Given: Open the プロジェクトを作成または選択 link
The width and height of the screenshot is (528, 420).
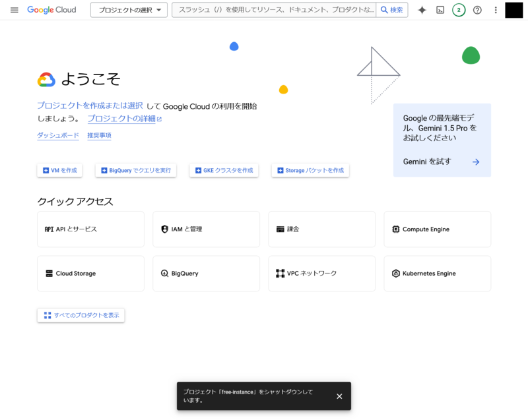Looking at the screenshot, I should (x=90, y=105).
